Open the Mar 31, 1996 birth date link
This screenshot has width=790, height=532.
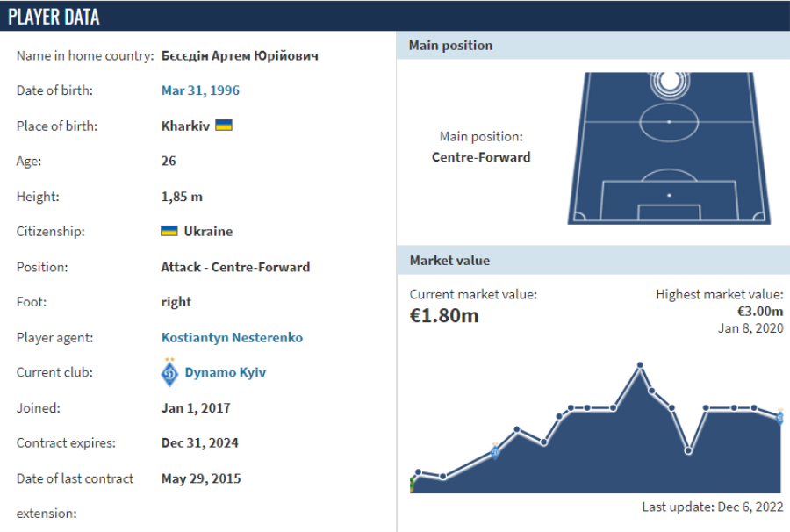200,90
